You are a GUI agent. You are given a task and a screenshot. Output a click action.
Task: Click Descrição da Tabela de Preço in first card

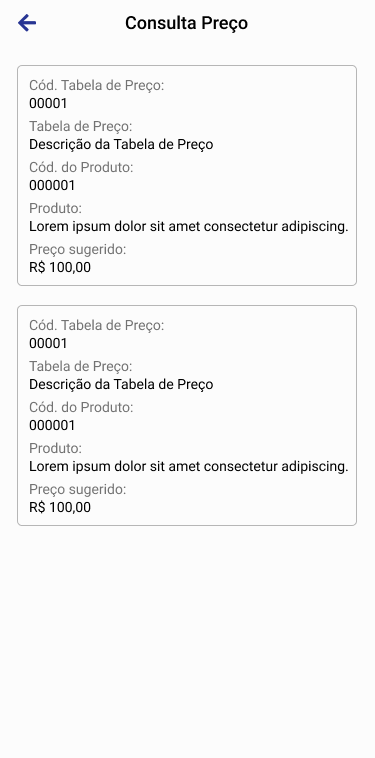[x=121, y=145]
